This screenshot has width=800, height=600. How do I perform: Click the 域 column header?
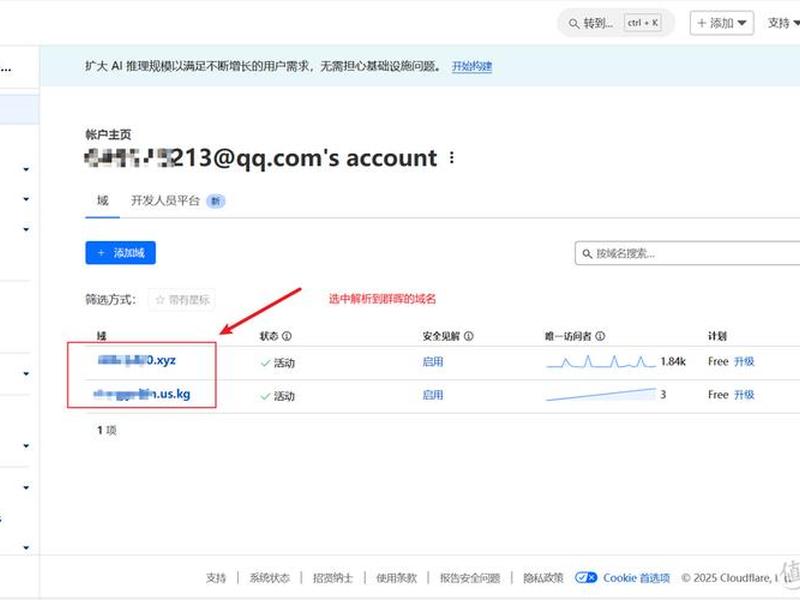click(x=102, y=336)
